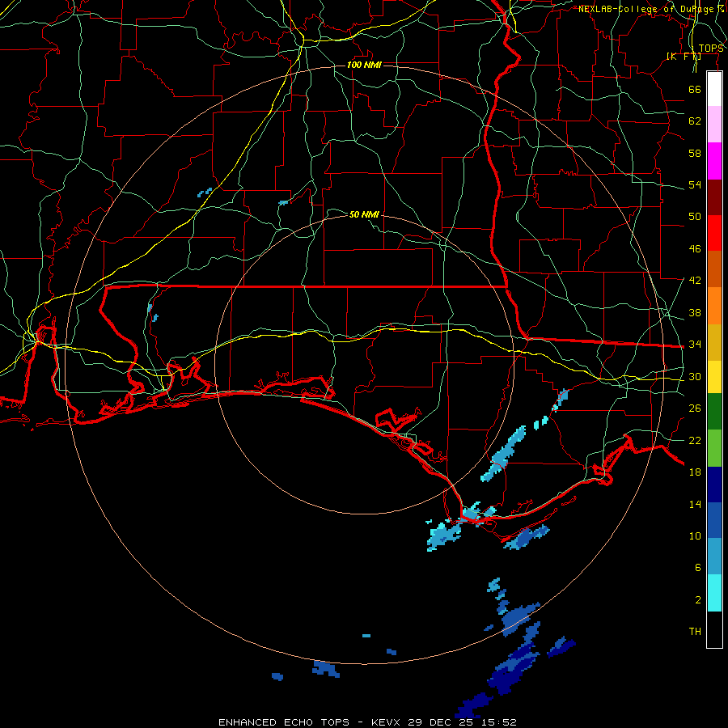728x728 pixels.
Task: Click the yellow legend color band
Action: [x=714, y=376]
